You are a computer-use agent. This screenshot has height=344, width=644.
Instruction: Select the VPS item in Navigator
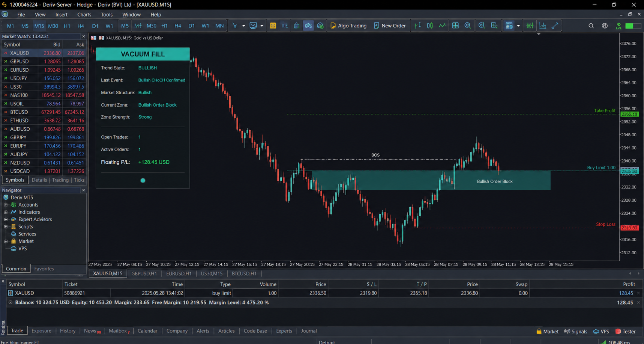click(23, 249)
